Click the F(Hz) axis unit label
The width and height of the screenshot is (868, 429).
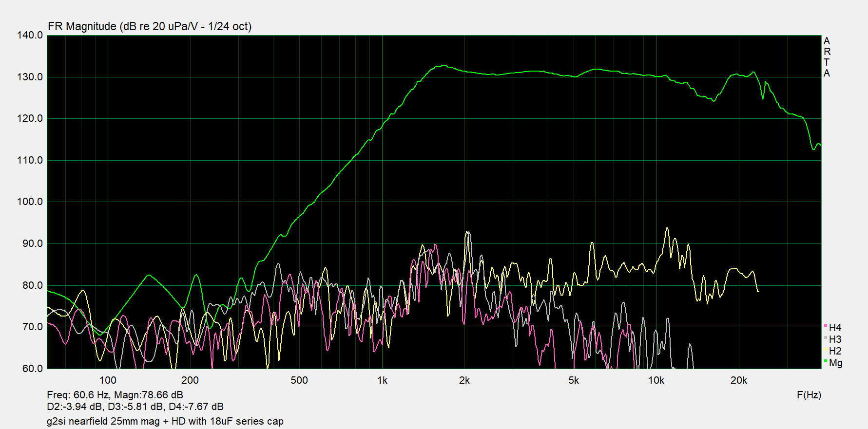click(809, 395)
